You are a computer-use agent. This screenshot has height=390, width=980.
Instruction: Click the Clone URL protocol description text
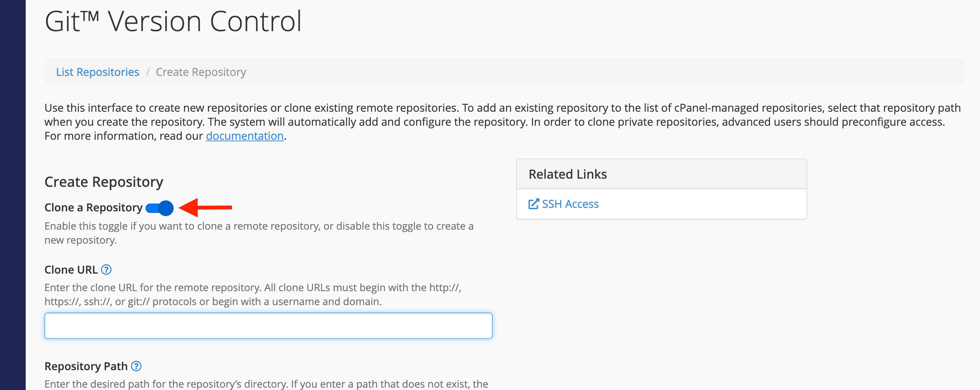pos(253,294)
